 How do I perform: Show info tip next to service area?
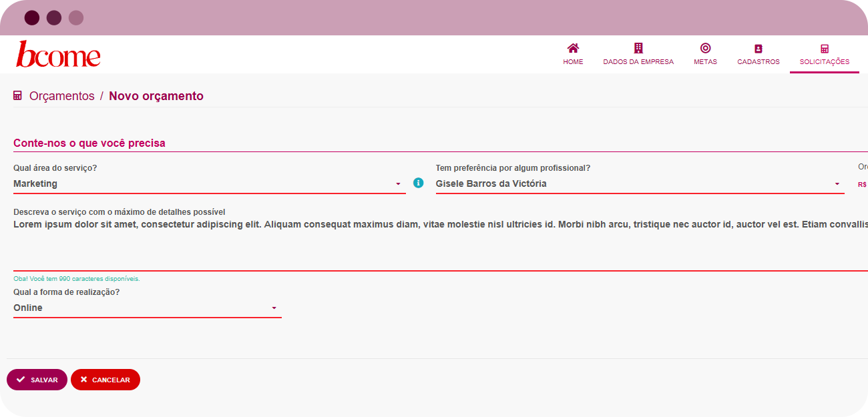point(419,183)
